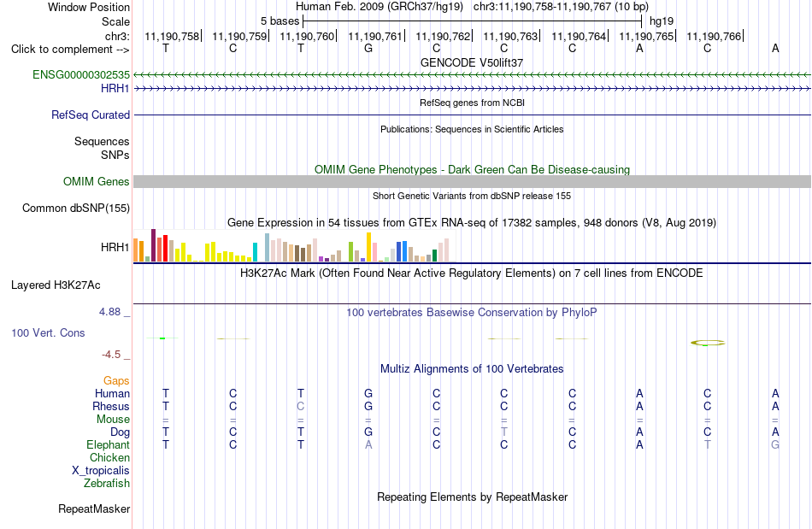Select the SNPs track label

(115, 155)
